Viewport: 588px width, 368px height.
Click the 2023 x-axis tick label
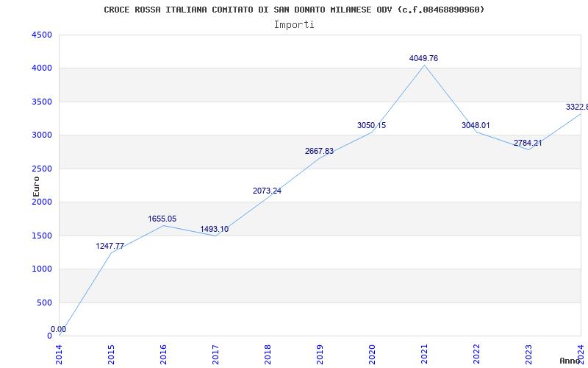point(528,354)
